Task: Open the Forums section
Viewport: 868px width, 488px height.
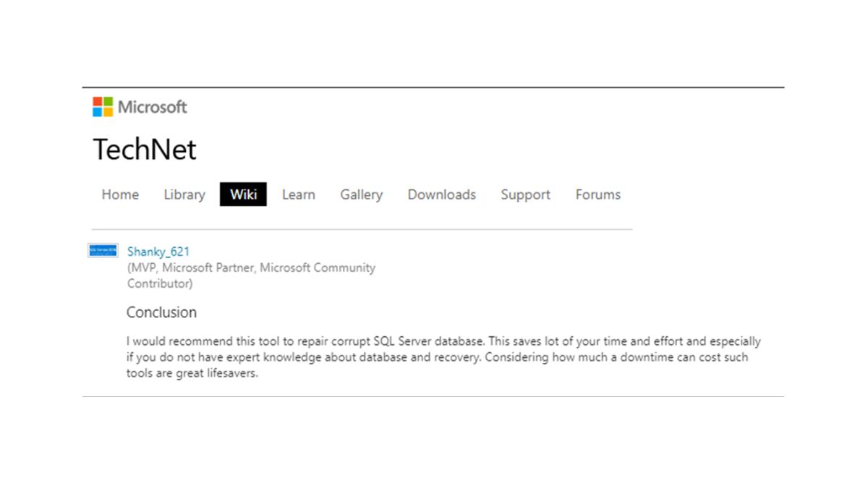Action: [x=597, y=194]
